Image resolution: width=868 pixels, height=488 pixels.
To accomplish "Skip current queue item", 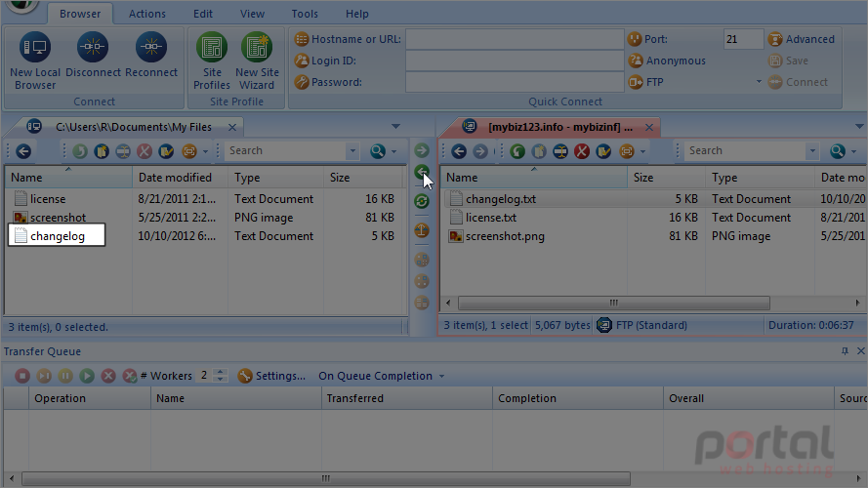I will pyautogui.click(x=44, y=376).
